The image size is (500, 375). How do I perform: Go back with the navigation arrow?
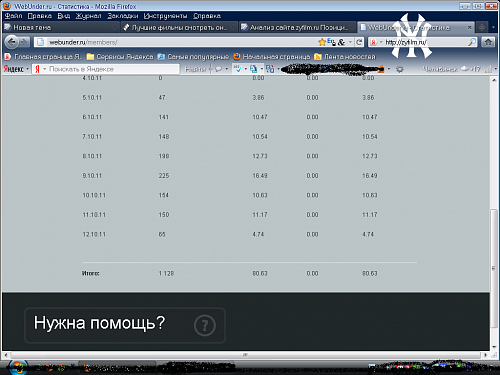point(12,42)
